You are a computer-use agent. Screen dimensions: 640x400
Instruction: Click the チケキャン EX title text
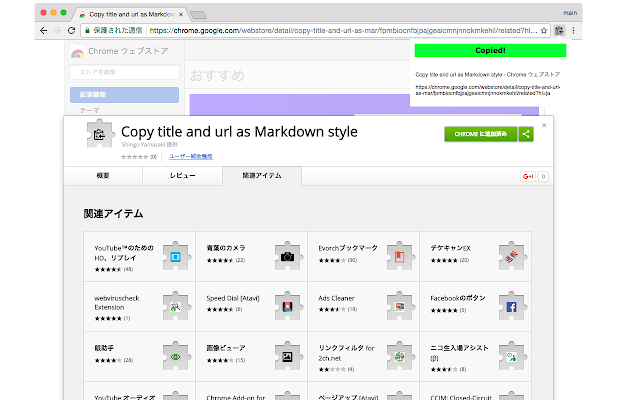[x=450, y=248]
